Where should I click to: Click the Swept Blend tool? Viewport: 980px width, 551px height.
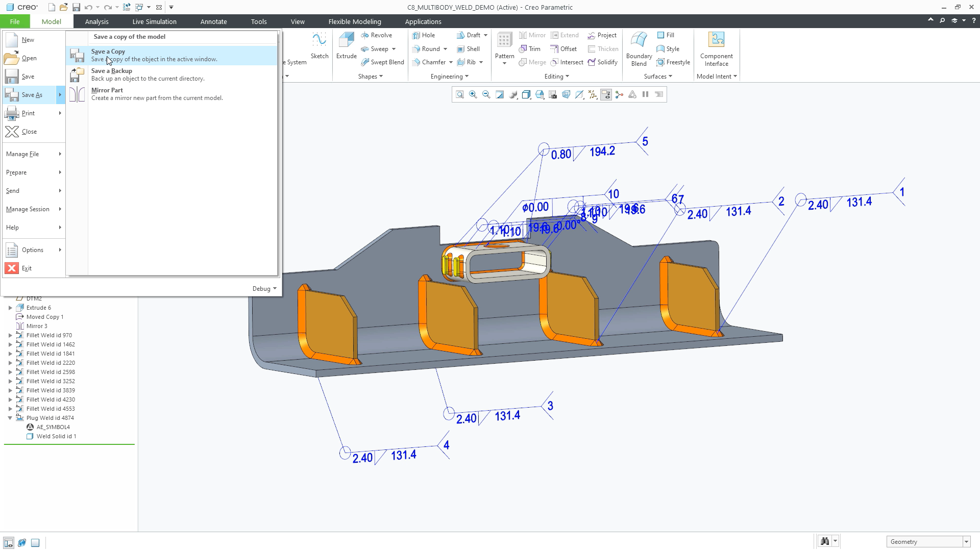pyautogui.click(x=382, y=62)
